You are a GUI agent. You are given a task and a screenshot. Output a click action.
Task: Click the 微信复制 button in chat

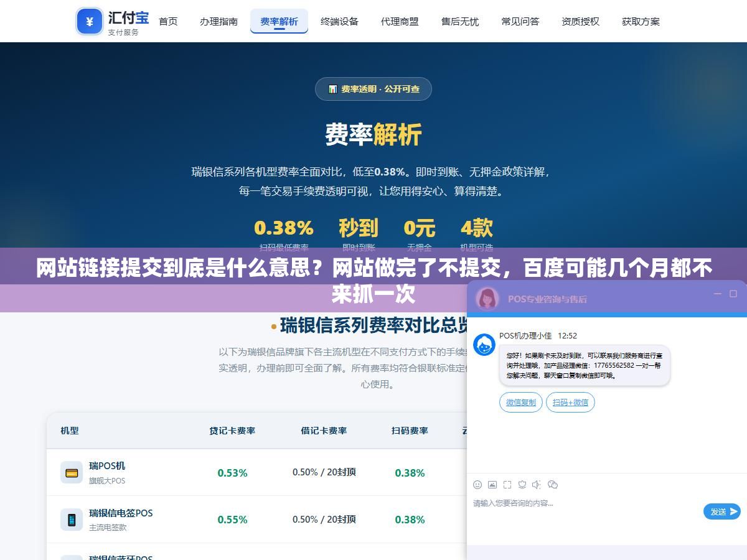coord(521,402)
